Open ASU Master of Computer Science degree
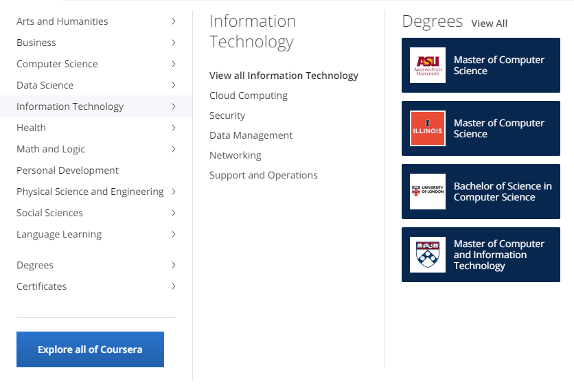 481,65
